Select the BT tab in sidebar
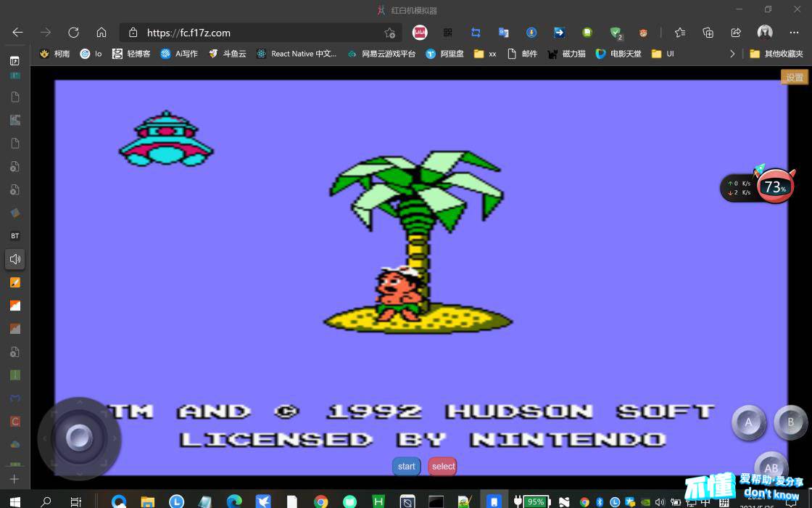812x508 pixels. (x=15, y=236)
